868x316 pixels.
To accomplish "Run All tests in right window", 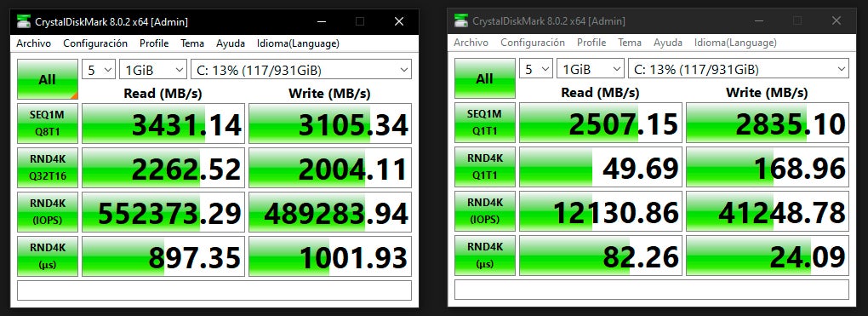I will (x=485, y=78).
